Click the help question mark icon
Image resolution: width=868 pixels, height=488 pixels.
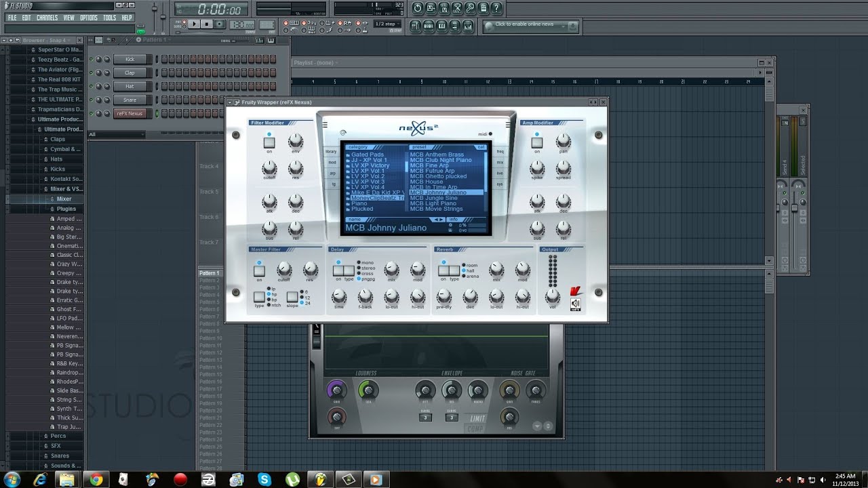(x=498, y=8)
